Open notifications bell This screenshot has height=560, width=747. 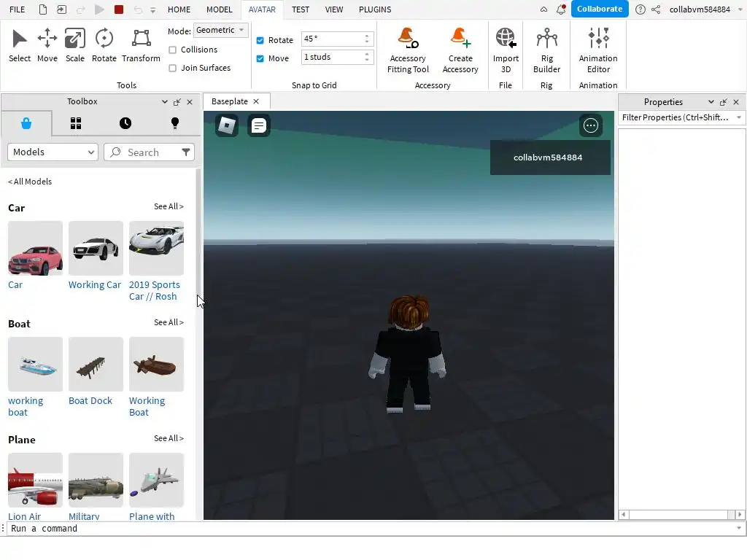coord(561,9)
